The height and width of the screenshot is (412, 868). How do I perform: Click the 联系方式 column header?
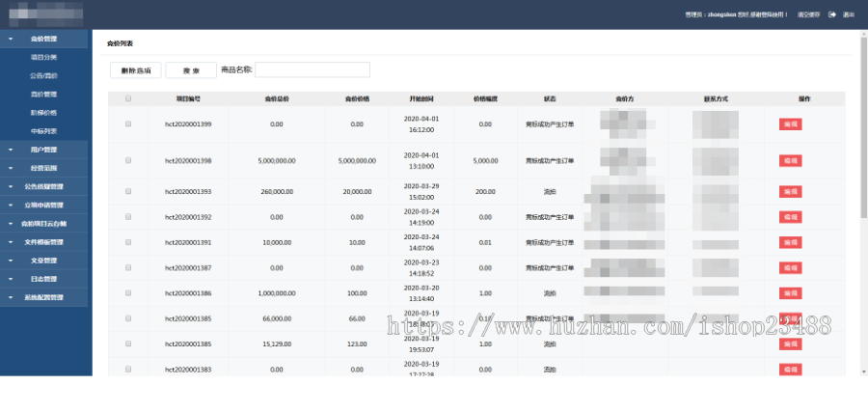[x=716, y=98]
